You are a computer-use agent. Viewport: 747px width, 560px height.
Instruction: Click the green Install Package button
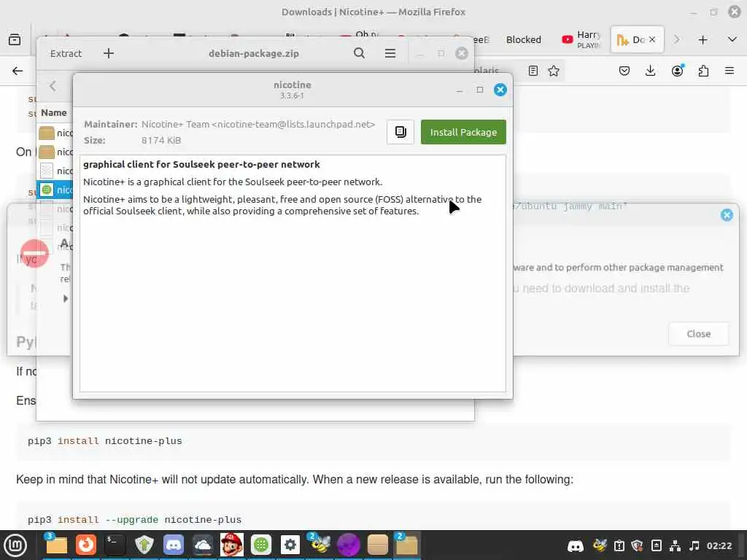463,132
